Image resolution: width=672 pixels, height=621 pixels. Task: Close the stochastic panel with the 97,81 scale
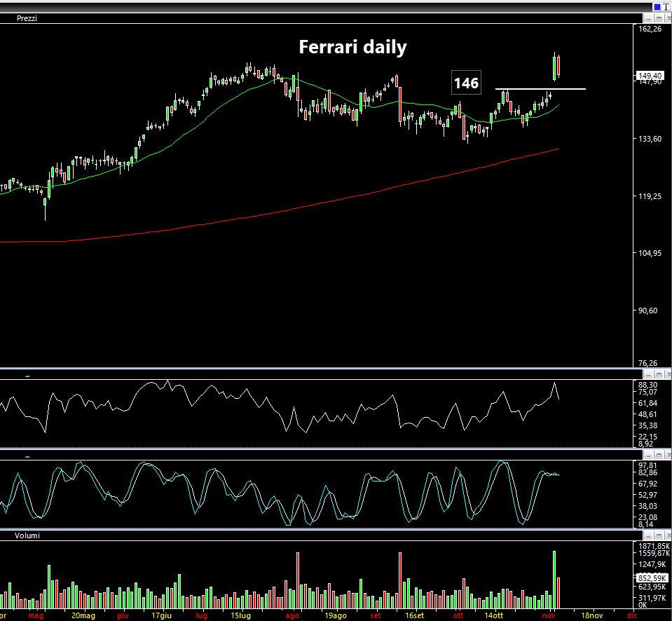668,455
